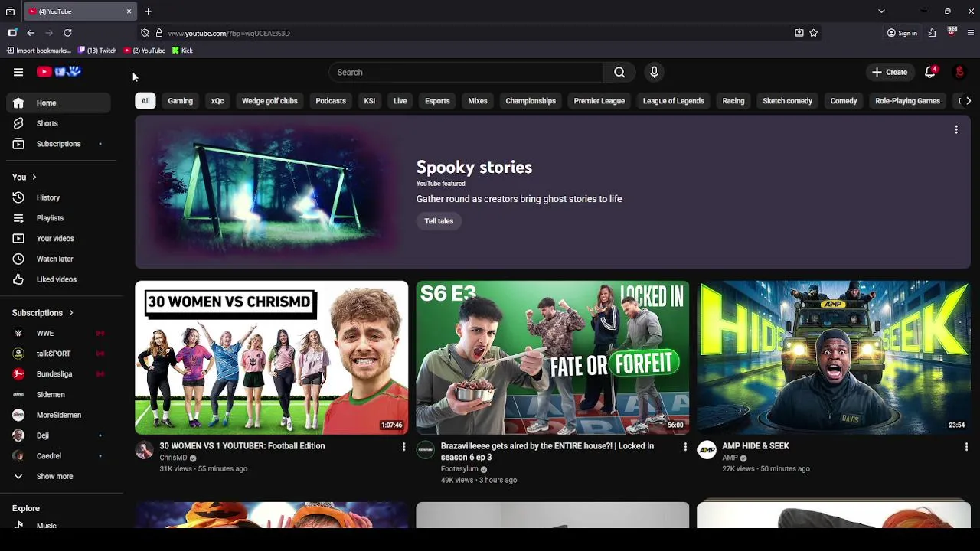This screenshot has width=980, height=551.
Task: Select the Premier League chip
Action: point(599,101)
